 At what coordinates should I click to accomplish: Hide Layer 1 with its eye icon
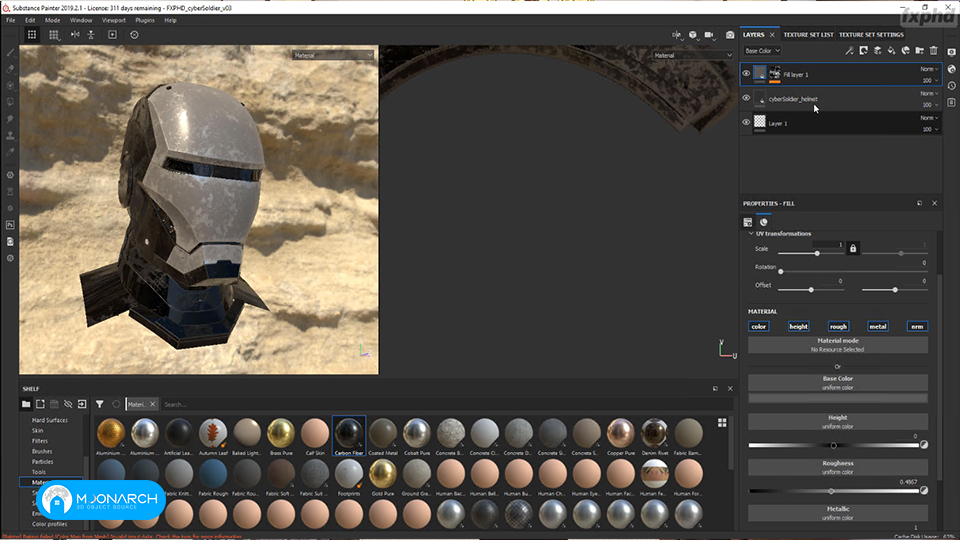[x=746, y=122]
